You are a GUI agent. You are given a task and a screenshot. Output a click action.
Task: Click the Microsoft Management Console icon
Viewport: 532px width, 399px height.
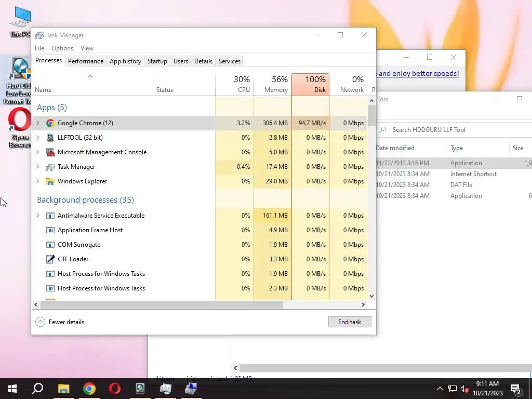click(x=50, y=152)
